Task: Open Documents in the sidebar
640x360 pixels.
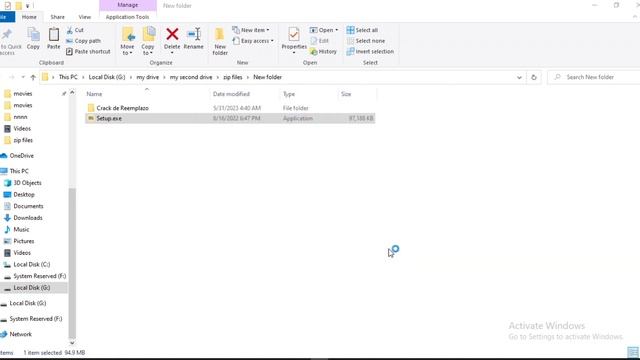Action: [28, 206]
